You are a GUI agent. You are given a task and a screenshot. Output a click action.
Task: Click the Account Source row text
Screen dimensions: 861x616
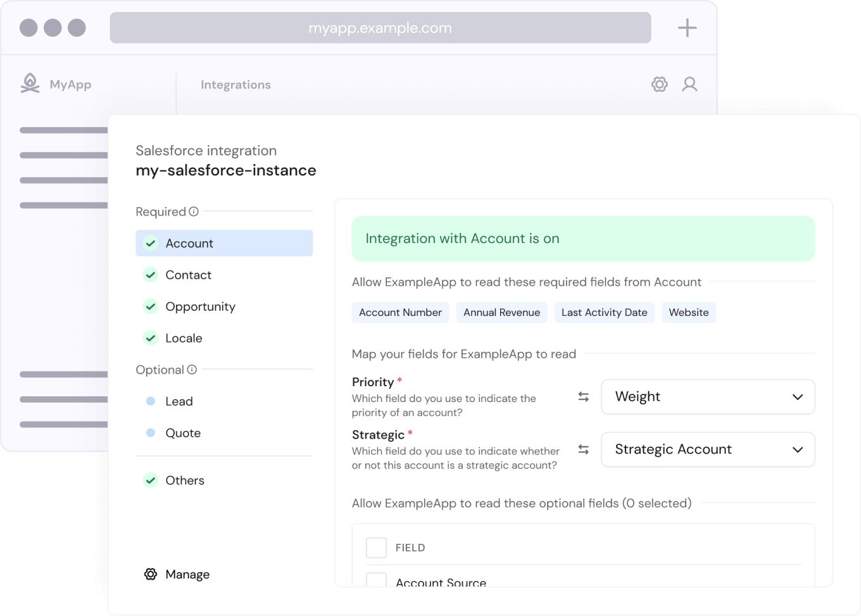(441, 582)
